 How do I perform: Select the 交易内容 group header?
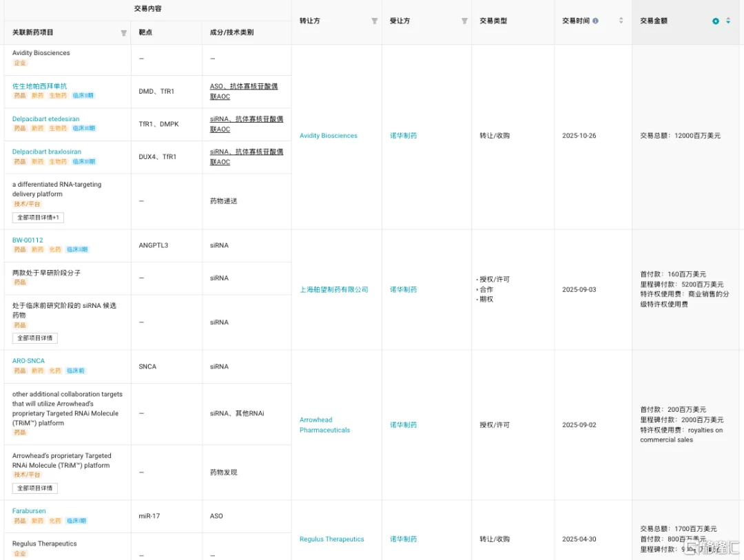(147, 8)
